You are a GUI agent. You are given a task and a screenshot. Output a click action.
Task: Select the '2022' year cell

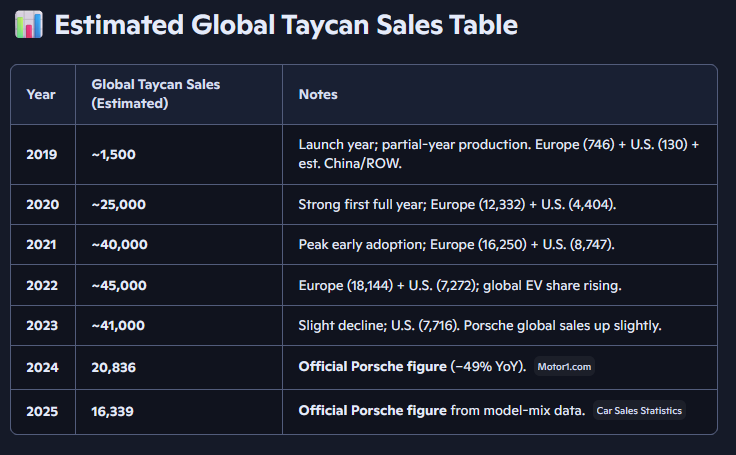[42, 285]
